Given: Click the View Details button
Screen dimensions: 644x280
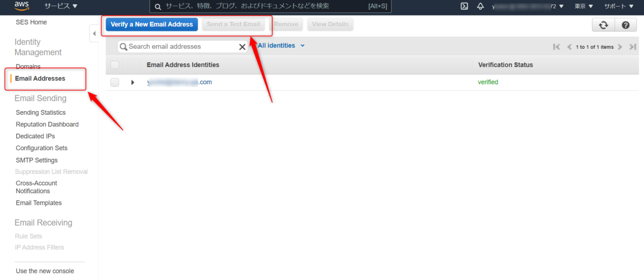Looking at the screenshot, I should 330,24.
